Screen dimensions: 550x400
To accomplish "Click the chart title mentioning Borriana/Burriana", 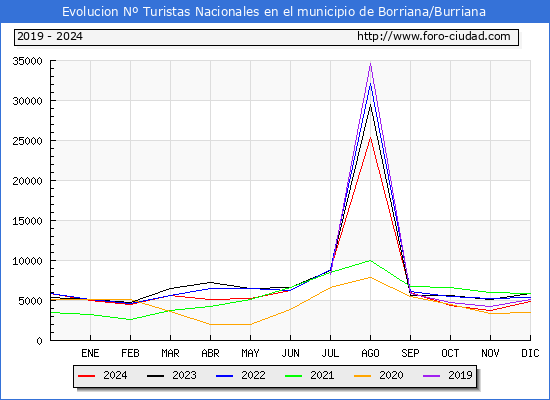I will click(x=274, y=12).
